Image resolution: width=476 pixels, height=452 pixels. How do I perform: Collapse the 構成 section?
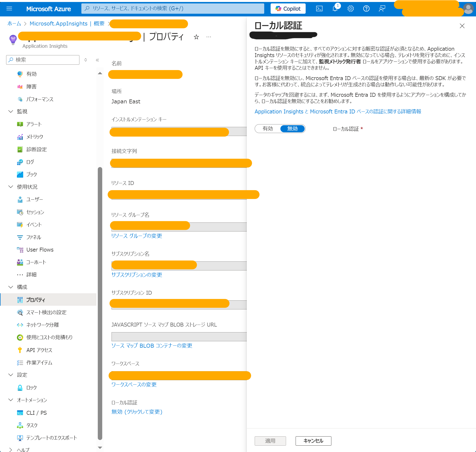click(11, 287)
